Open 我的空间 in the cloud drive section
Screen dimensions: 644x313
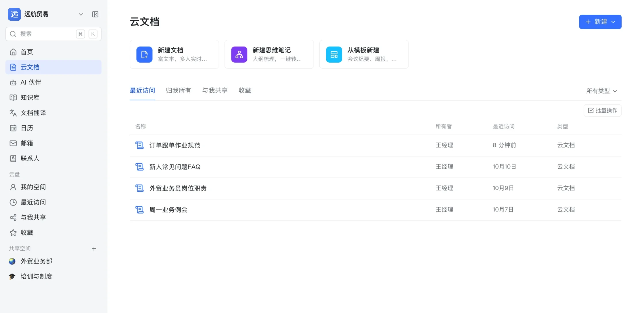(53, 187)
